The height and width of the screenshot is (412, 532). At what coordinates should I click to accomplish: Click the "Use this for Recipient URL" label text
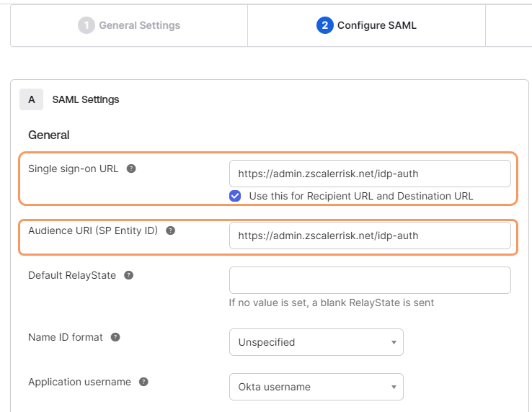click(360, 196)
